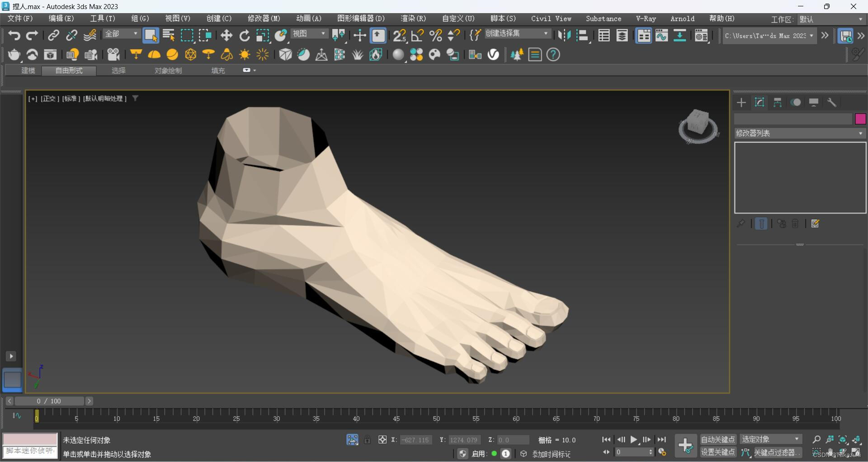The height and width of the screenshot is (462, 868).
Task: Click the Undo arrow icon
Action: pyautogui.click(x=14, y=35)
